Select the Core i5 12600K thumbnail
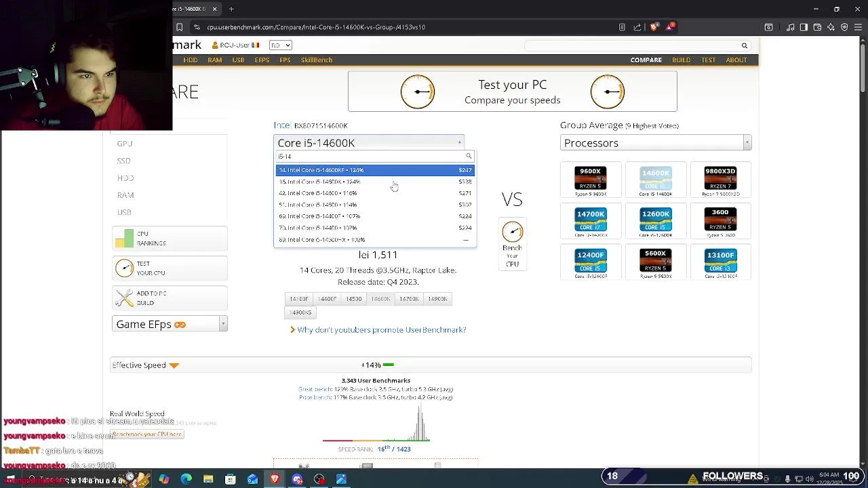The image size is (868, 488). [656, 222]
